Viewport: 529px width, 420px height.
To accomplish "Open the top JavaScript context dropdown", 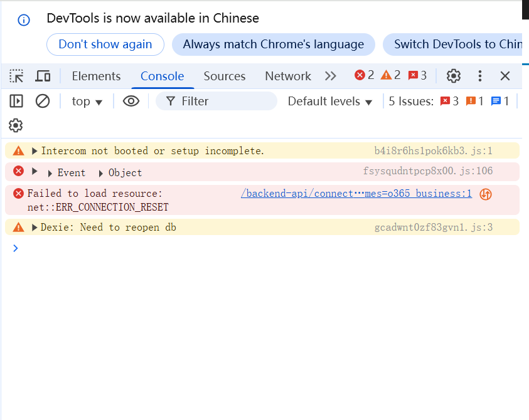I will pos(87,101).
